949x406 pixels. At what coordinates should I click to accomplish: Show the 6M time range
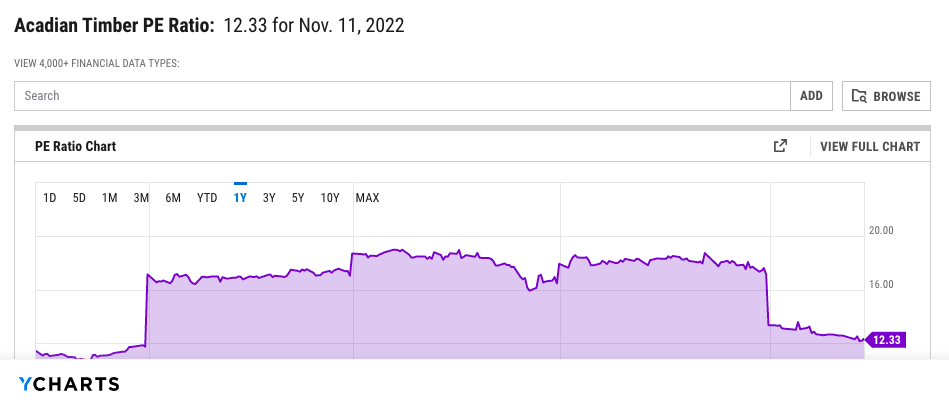(173, 198)
